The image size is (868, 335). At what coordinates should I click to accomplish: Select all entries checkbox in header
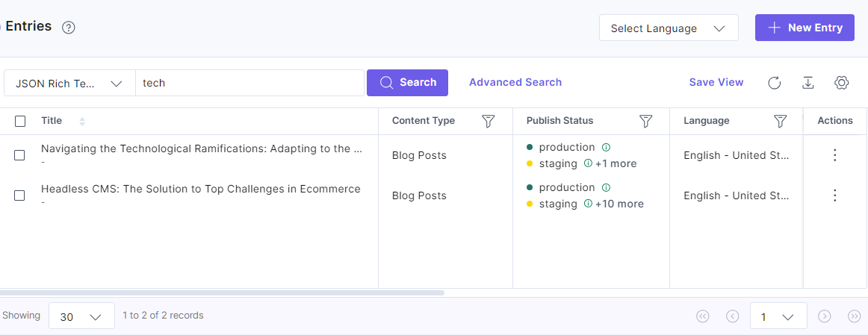click(x=20, y=121)
